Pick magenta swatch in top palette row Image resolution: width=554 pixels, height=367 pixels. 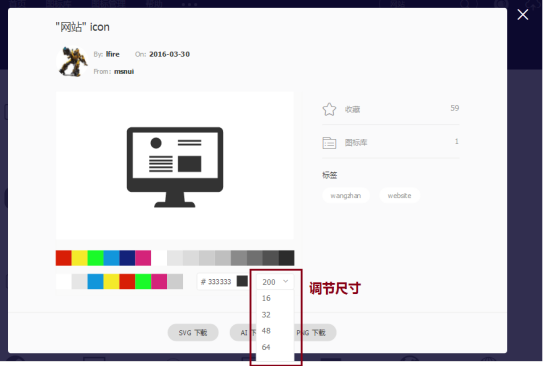tap(143, 258)
